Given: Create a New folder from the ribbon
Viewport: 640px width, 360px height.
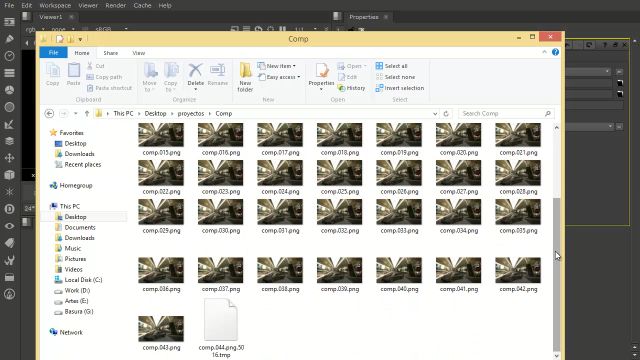Looking at the screenshot, I should click(x=245, y=77).
